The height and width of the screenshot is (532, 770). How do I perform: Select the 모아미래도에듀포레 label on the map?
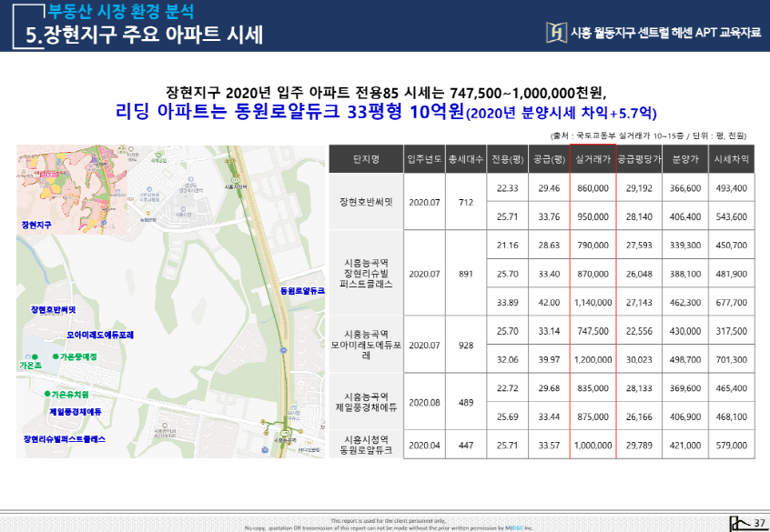100,335
